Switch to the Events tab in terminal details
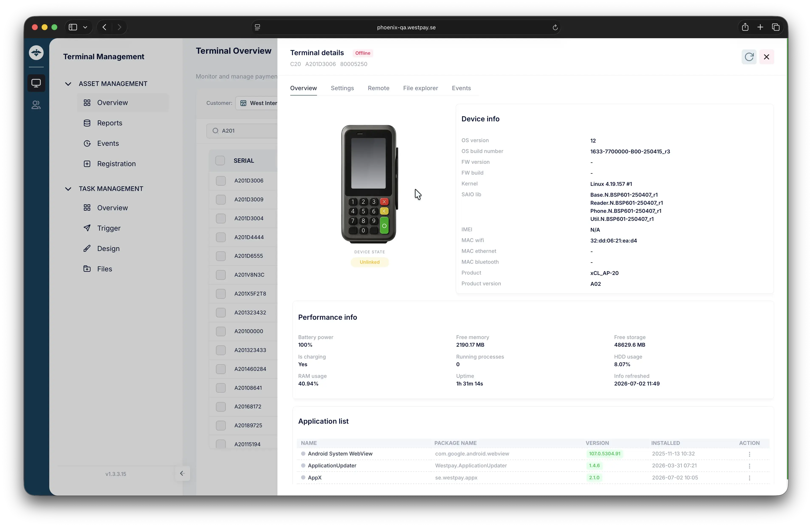The width and height of the screenshot is (812, 527). [x=461, y=88]
